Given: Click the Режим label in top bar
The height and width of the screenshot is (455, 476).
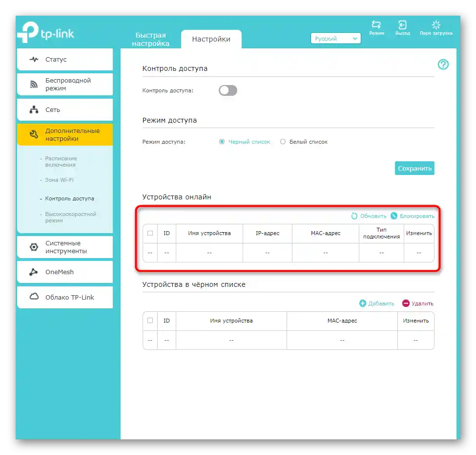Looking at the screenshot, I should (376, 33).
